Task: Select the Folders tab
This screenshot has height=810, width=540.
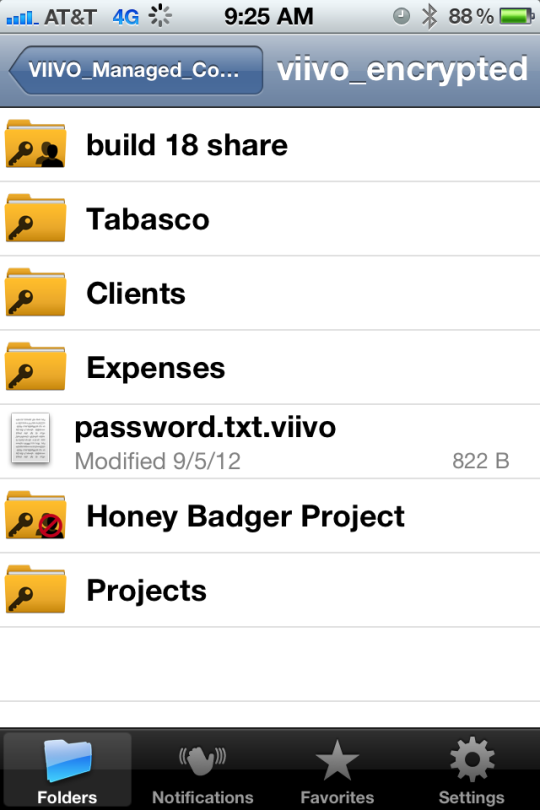Action: pos(67,771)
